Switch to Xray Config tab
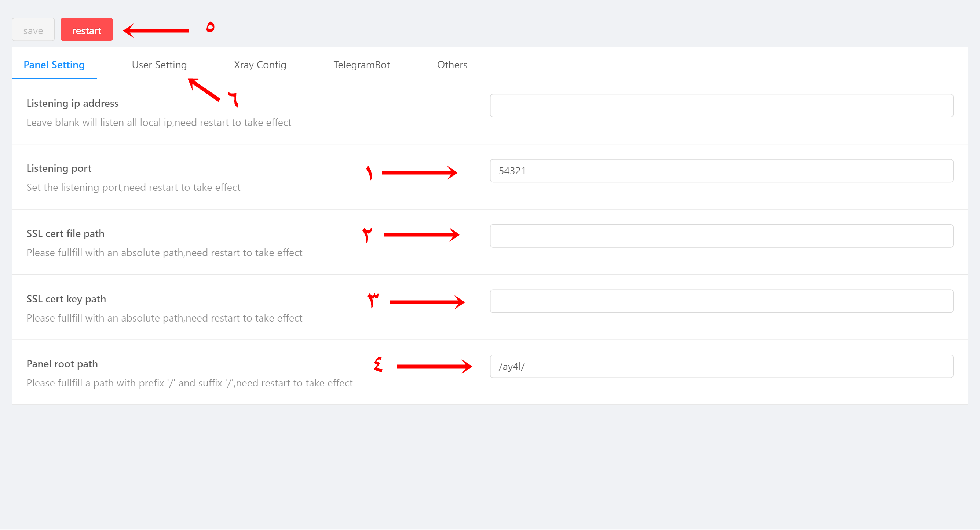Viewport: 980px width, 530px height. coord(261,65)
